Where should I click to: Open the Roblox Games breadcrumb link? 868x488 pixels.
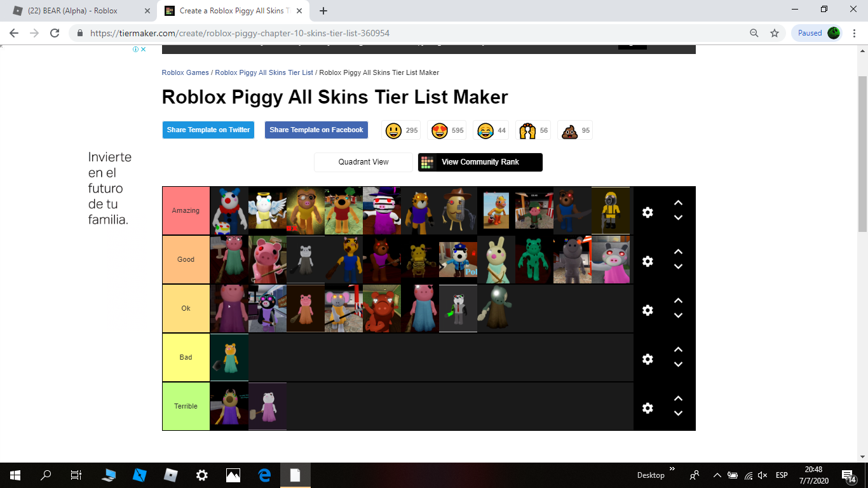click(186, 73)
